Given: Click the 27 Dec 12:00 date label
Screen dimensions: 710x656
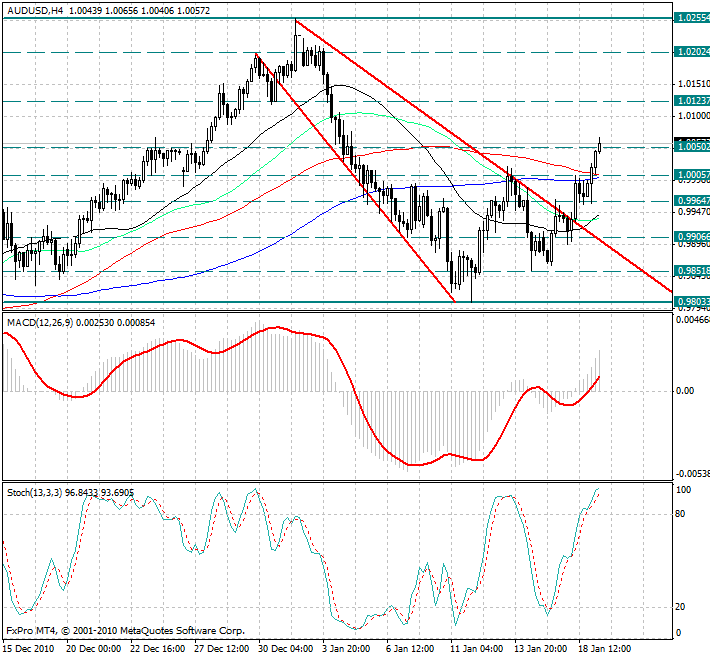Looking at the screenshot, I should (222, 649).
